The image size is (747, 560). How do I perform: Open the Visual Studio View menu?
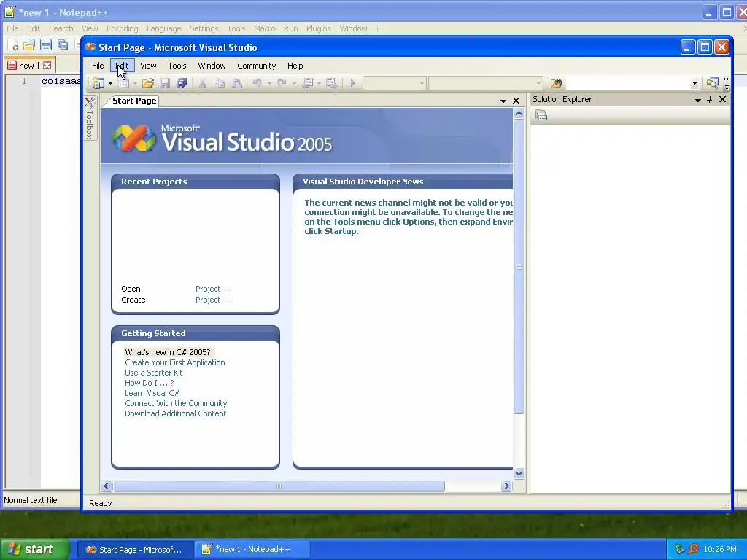pyautogui.click(x=148, y=66)
